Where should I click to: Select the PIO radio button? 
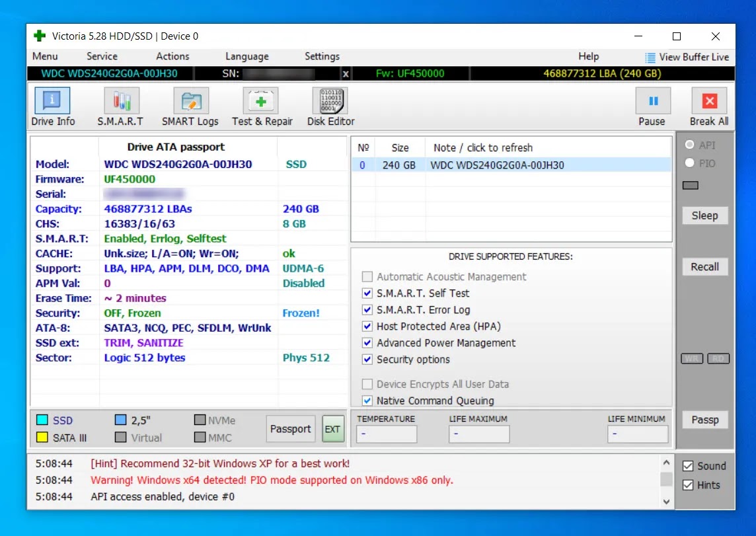690,163
